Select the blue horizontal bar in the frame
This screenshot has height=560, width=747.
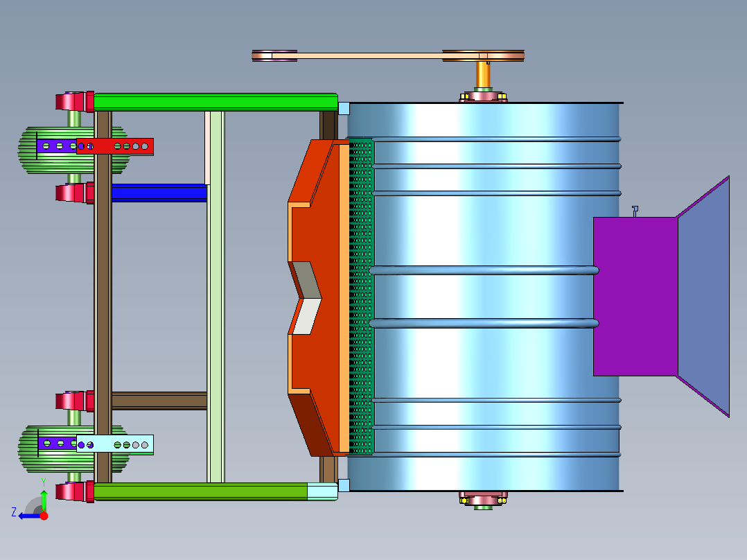(x=159, y=193)
